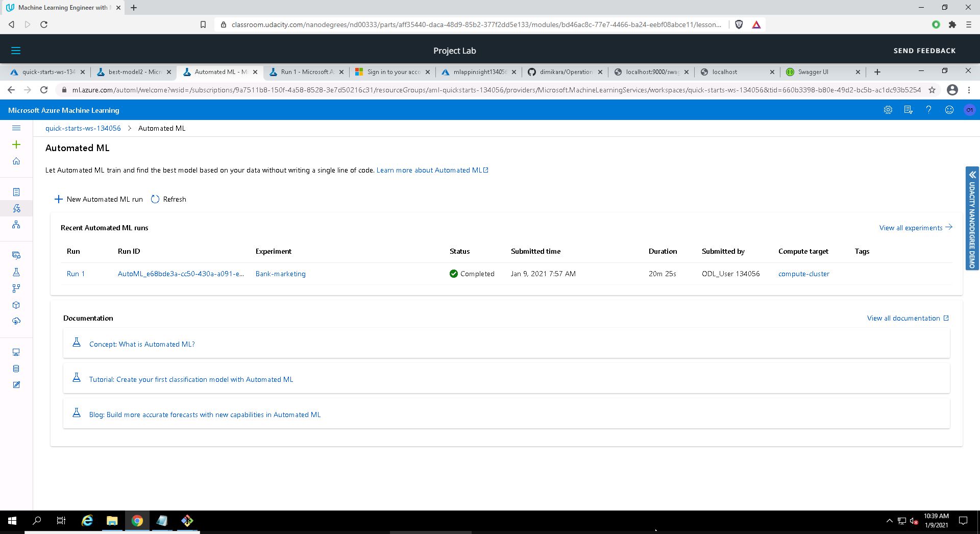This screenshot has width=980, height=534.
Task: Open Azure ML settings gear icon
Action: coord(888,110)
